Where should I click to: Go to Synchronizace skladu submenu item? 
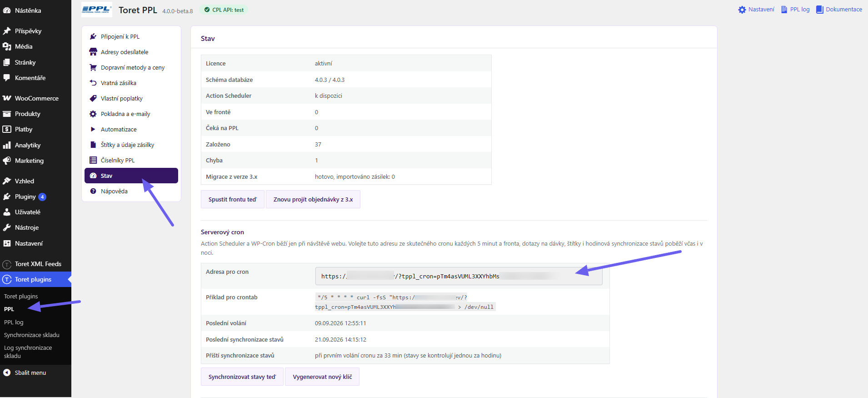coord(32,335)
